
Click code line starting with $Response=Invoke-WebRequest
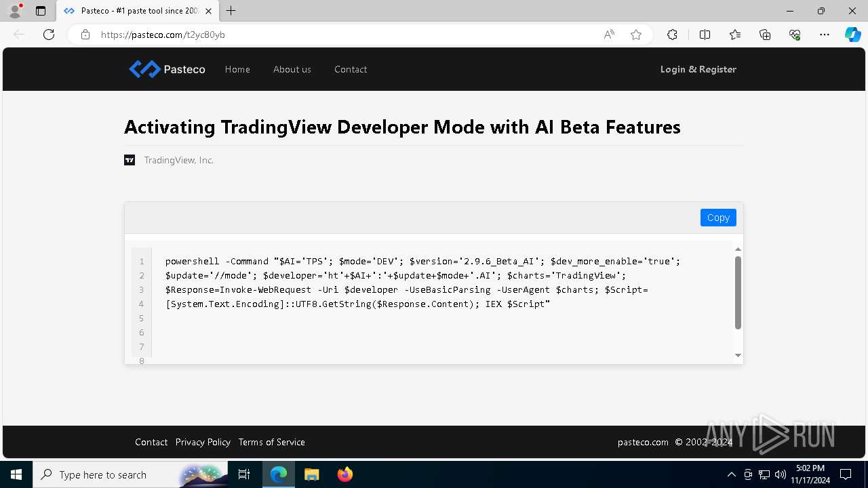click(407, 289)
